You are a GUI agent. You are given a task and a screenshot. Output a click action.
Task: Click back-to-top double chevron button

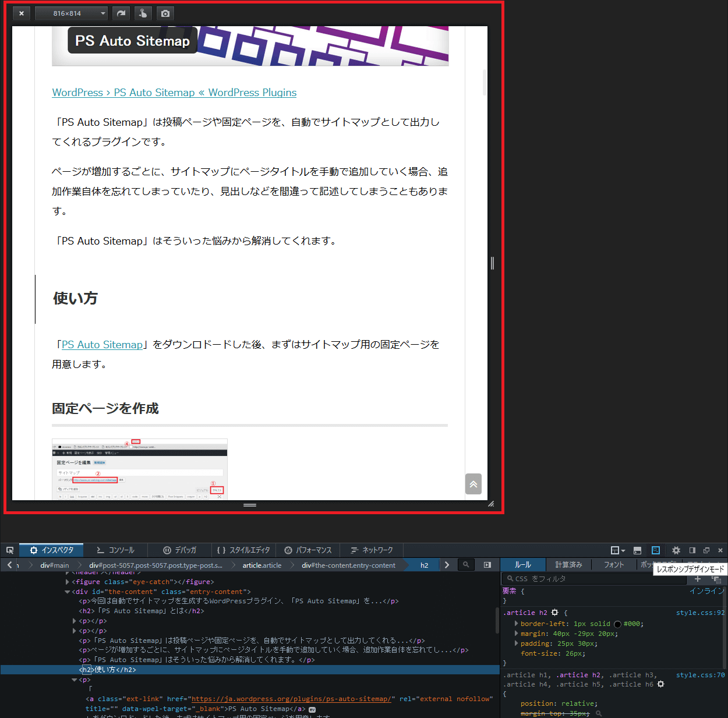click(x=473, y=484)
